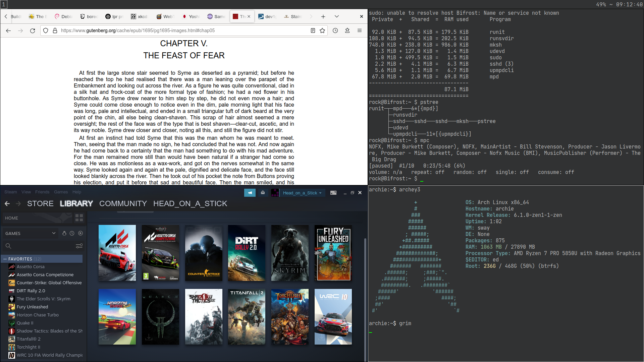Viewport: 644px width, 362px height.
Task: Open Firefox history clock button
Action: [x=335, y=31]
